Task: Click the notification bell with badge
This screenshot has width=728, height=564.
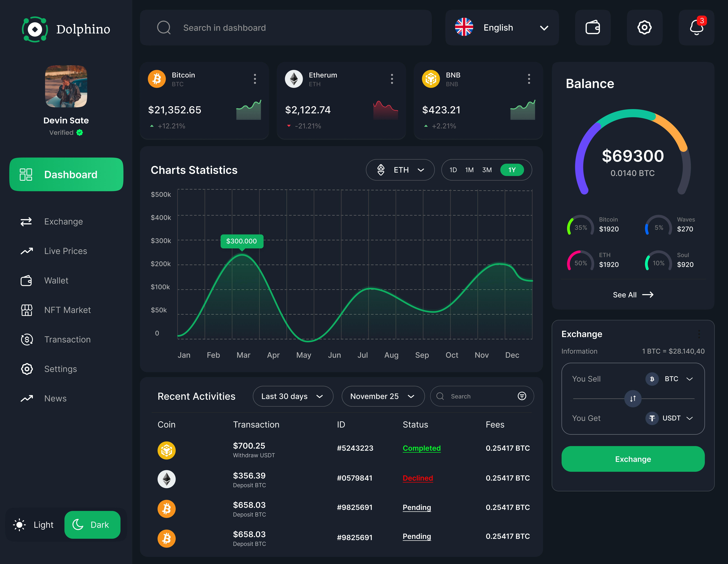Action: point(696,28)
